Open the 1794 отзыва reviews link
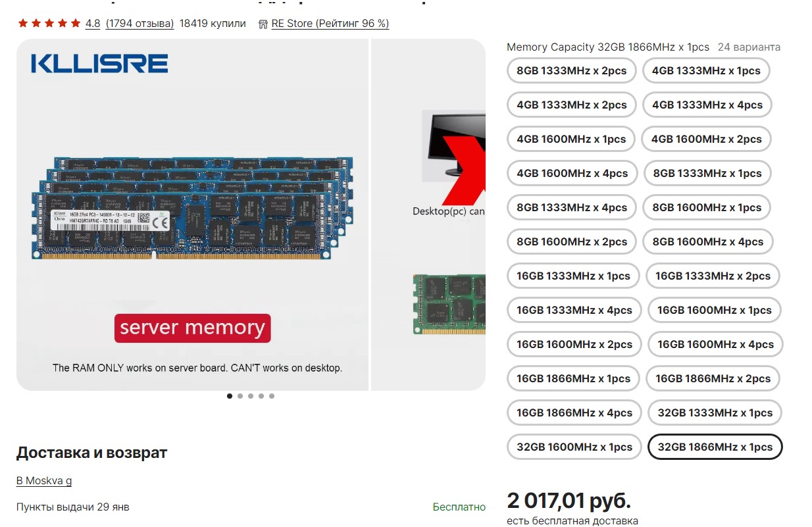Image resolution: width=812 pixels, height=527 pixels. point(140,24)
